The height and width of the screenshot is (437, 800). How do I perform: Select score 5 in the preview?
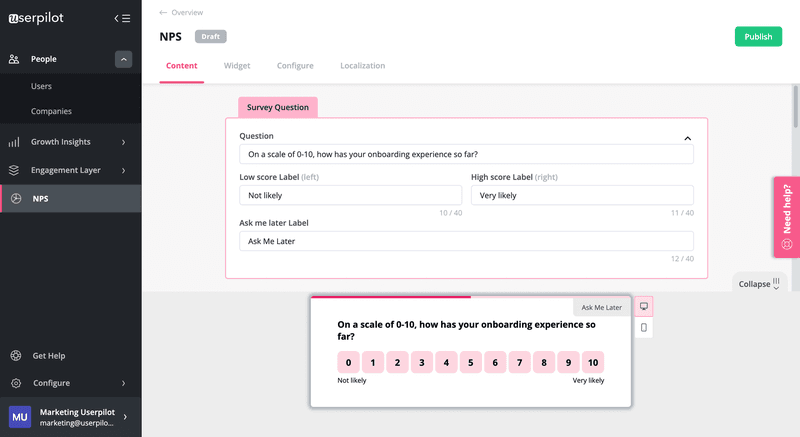[x=471, y=363]
